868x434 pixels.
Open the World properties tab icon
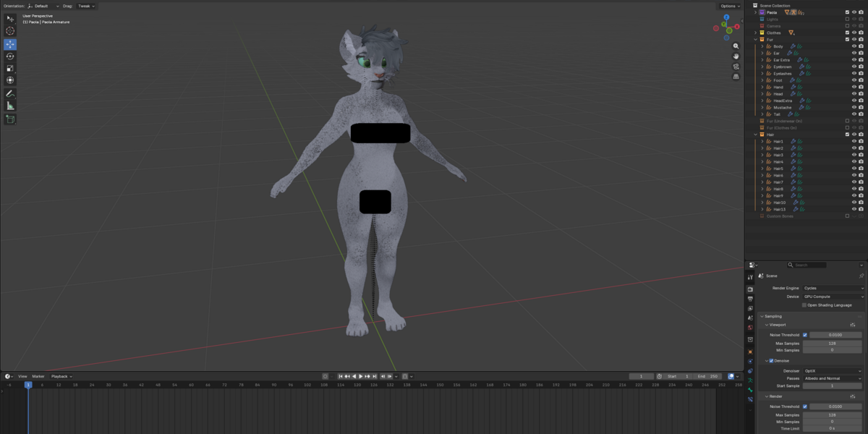(x=750, y=328)
